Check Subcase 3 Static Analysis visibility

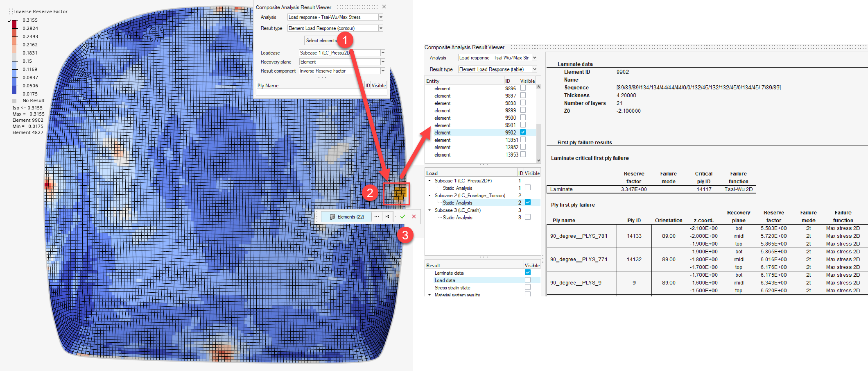pyautogui.click(x=528, y=217)
